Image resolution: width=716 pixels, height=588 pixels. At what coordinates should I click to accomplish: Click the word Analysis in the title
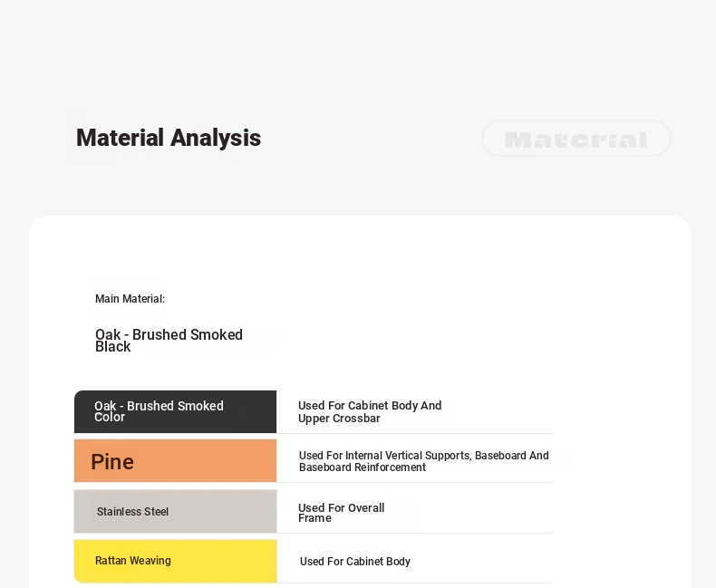[216, 138]
